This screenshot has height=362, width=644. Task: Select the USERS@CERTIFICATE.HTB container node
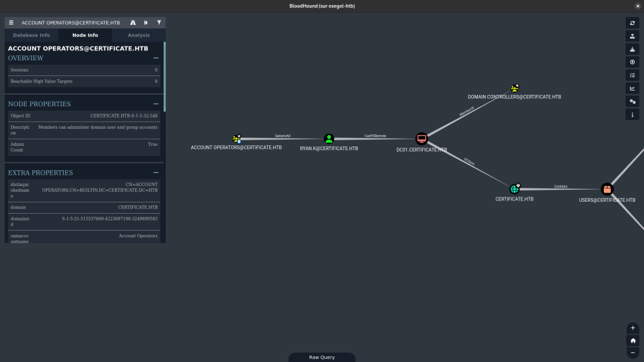[607, 189]
